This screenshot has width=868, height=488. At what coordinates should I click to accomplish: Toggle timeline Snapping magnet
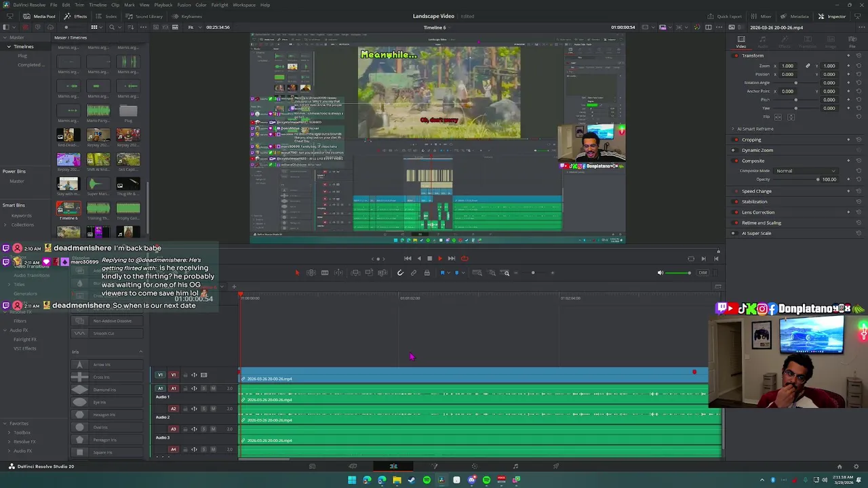pos(400,272)
